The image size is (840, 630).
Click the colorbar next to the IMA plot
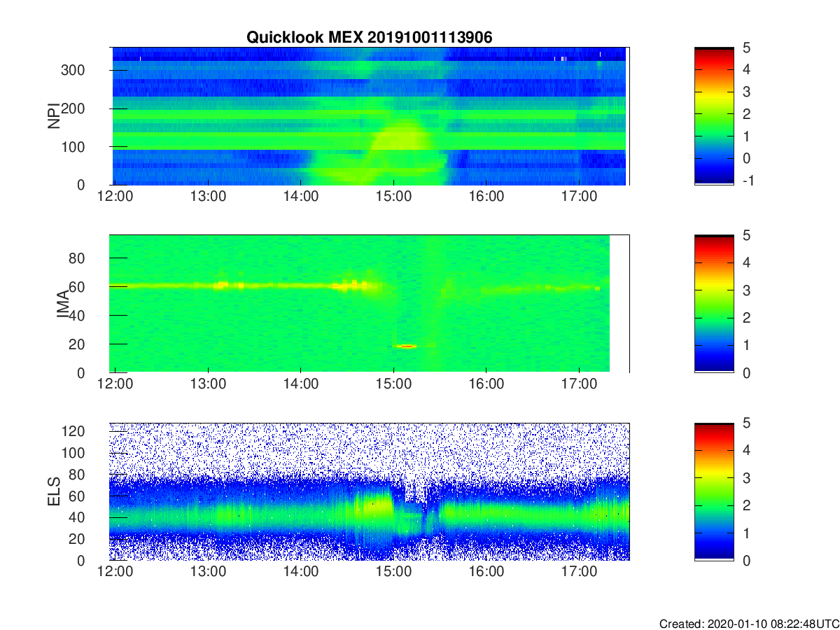pos(714,304)
